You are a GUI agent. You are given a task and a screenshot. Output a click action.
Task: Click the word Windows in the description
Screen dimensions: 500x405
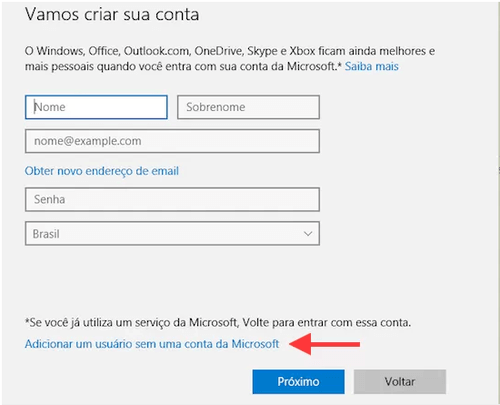click(61, 51)
